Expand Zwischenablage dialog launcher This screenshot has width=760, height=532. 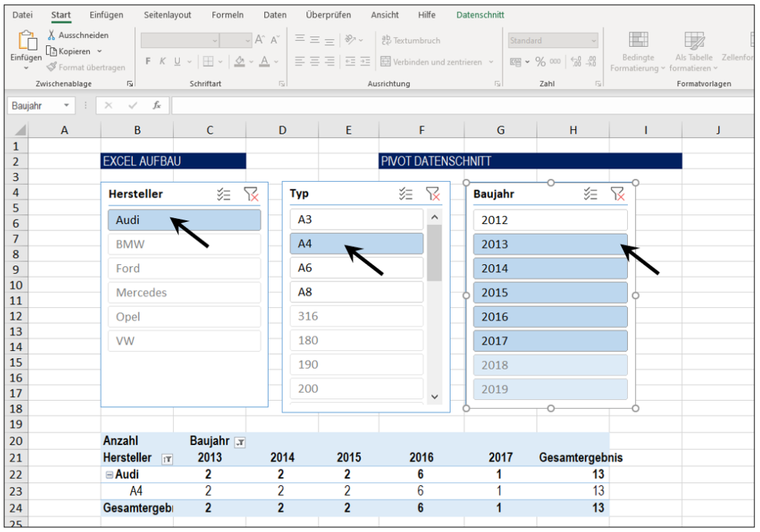(129, 83)
